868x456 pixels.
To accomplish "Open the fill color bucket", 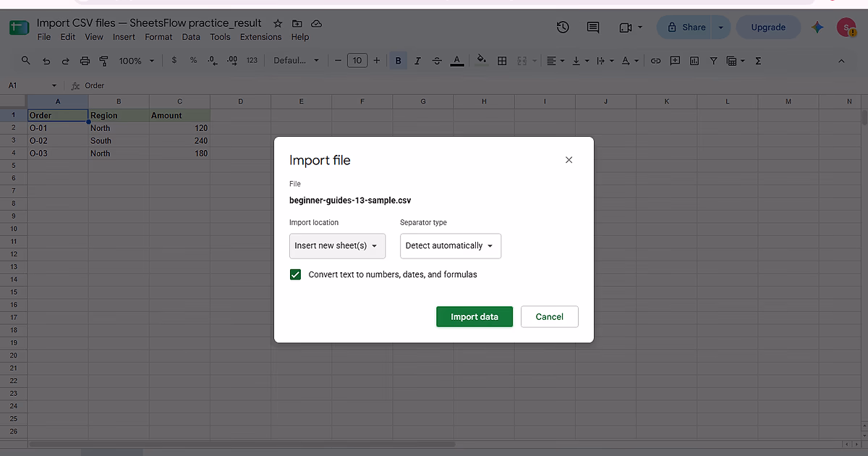I will 482,61.
